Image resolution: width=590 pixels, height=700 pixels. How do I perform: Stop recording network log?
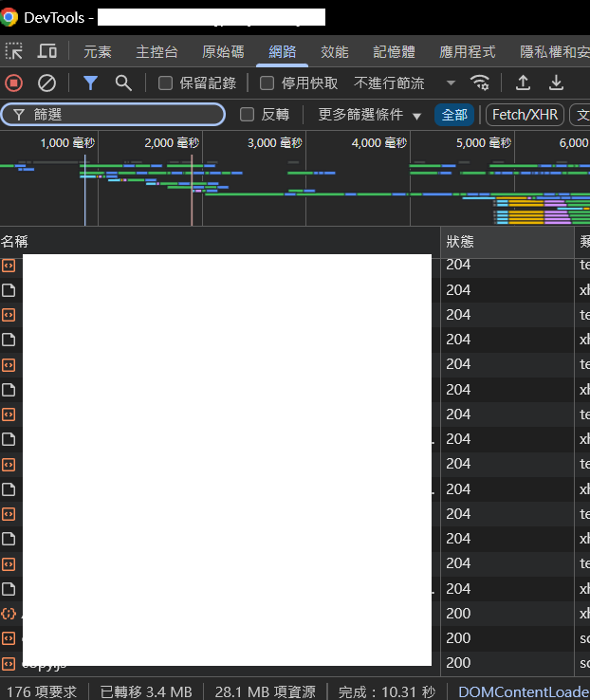pos(14,83)
